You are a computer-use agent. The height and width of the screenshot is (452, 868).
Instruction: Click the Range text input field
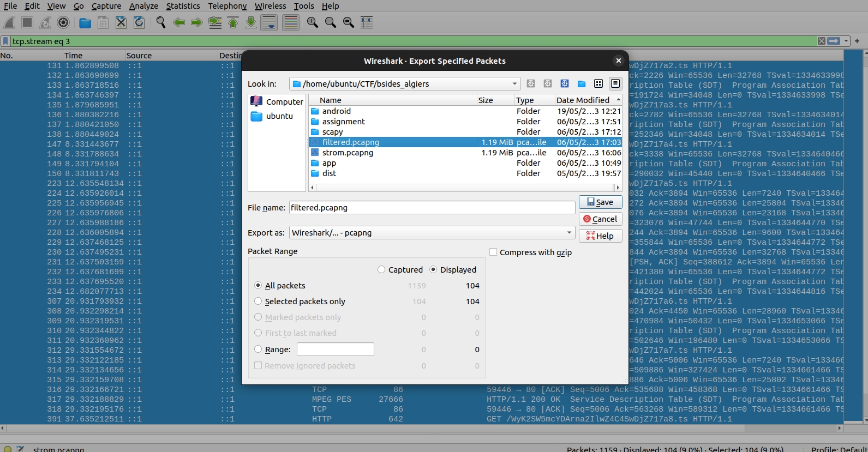(336, 349)
